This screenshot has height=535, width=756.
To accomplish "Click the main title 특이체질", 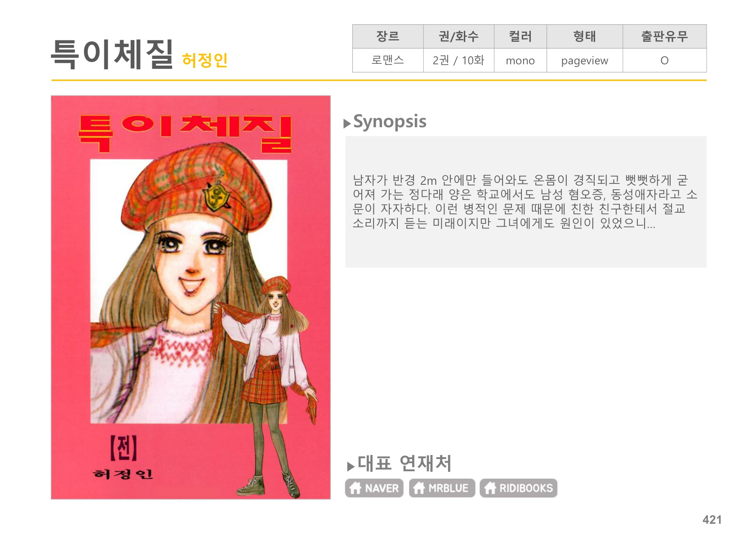I will coord(112,54).
